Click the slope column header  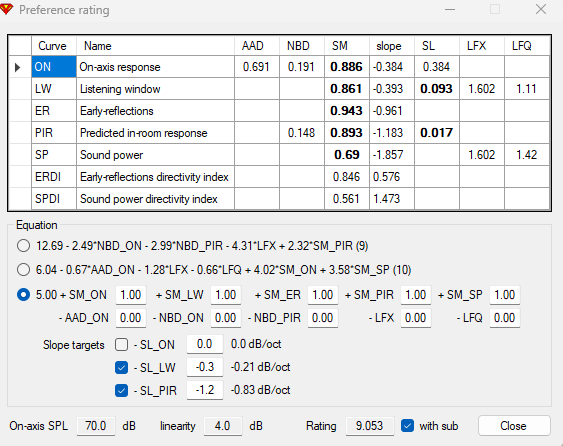392,46
